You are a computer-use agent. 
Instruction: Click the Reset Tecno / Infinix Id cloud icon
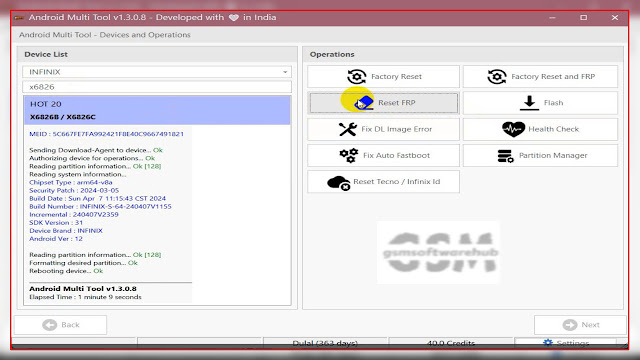tap(338, 182)
